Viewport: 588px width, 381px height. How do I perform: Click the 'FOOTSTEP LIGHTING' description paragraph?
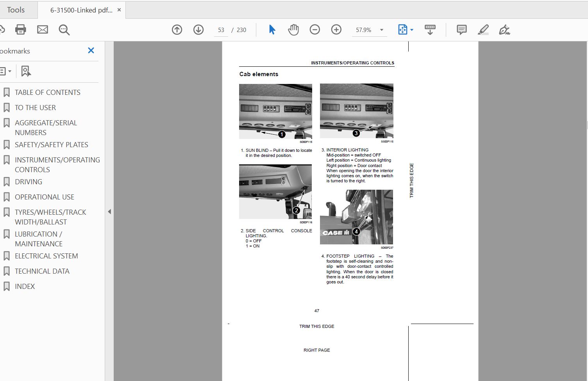(x=357, y=269)
